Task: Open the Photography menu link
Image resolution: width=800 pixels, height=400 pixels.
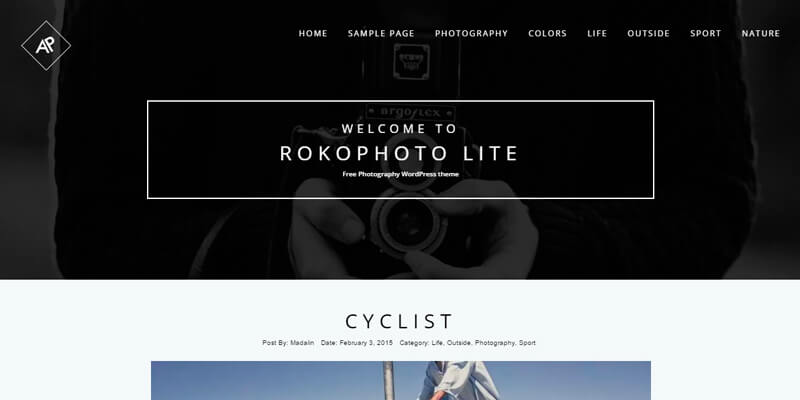Action: click(x=471, y=34)
